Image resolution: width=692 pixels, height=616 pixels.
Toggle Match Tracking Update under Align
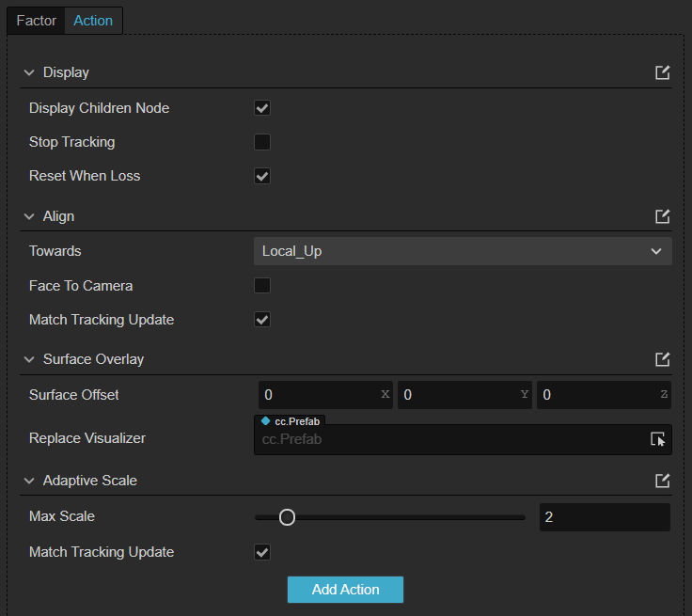pos(262,320)
